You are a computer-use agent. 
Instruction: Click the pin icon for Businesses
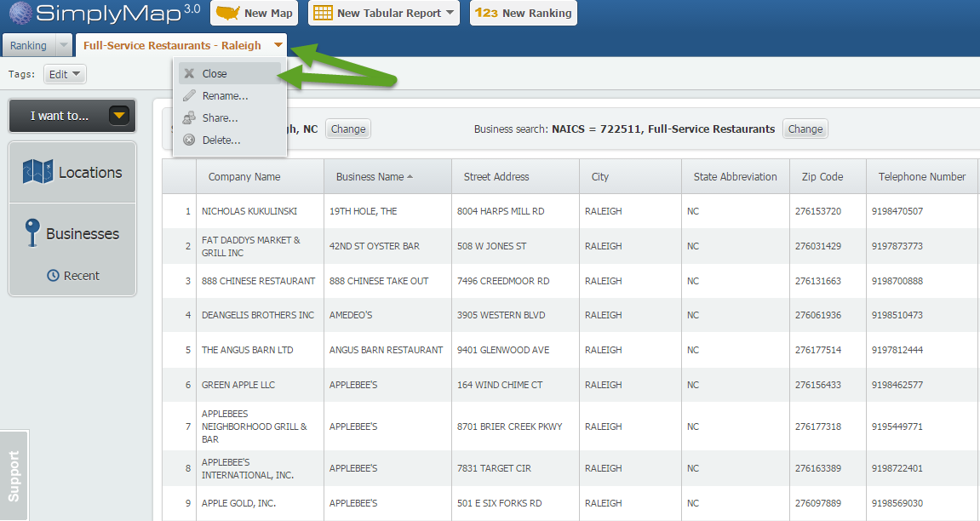click(32, 232)
